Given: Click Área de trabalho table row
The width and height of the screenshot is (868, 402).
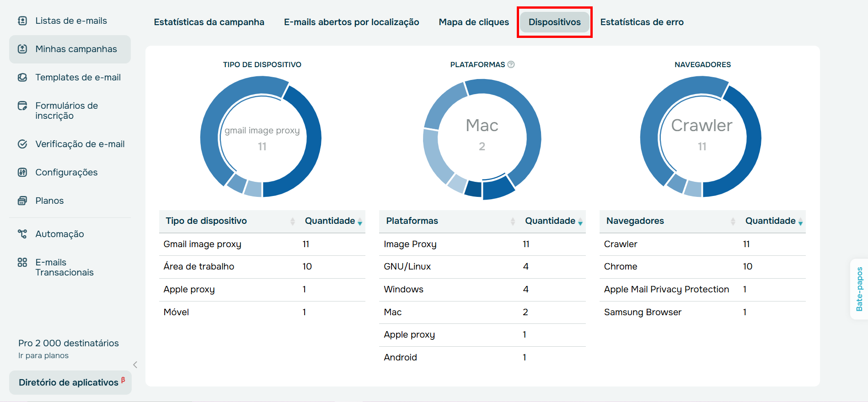Looking at the screenshot, I should (x=262, y=267).
